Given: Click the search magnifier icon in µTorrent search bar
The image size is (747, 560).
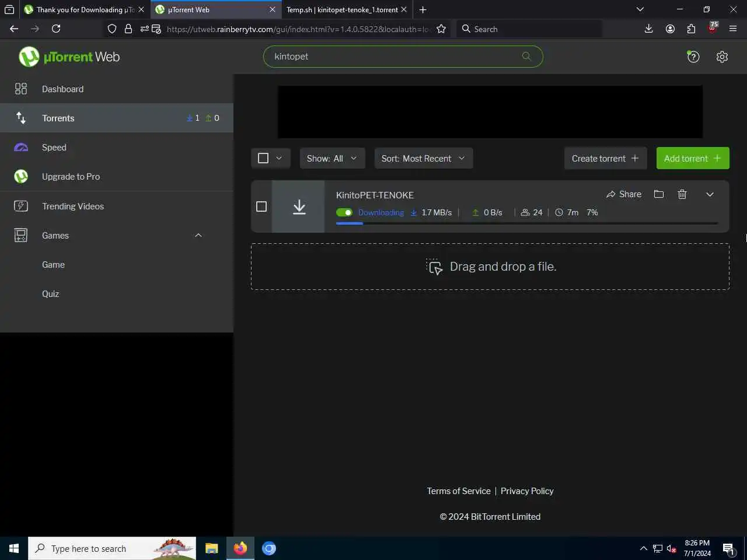Looking at the screenshot, I should [526, 56].
